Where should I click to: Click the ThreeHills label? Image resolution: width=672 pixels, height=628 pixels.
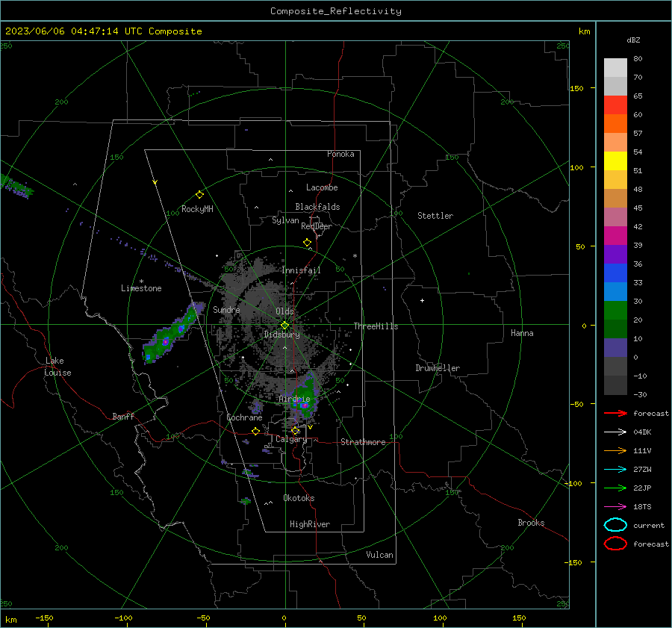[376, 326]
